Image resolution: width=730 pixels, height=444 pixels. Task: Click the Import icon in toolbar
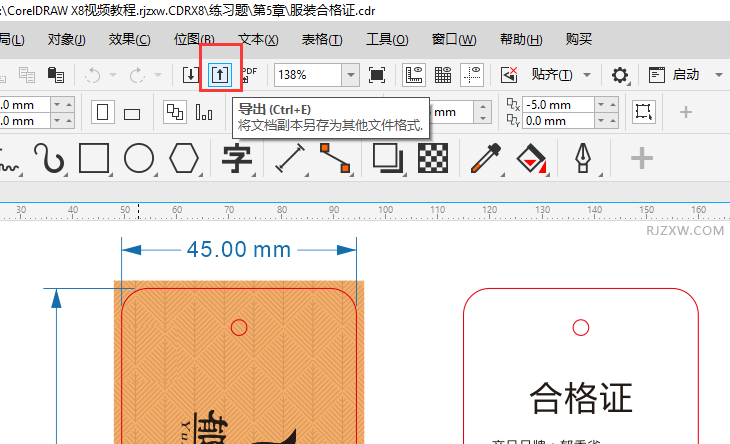pos(190,74)
